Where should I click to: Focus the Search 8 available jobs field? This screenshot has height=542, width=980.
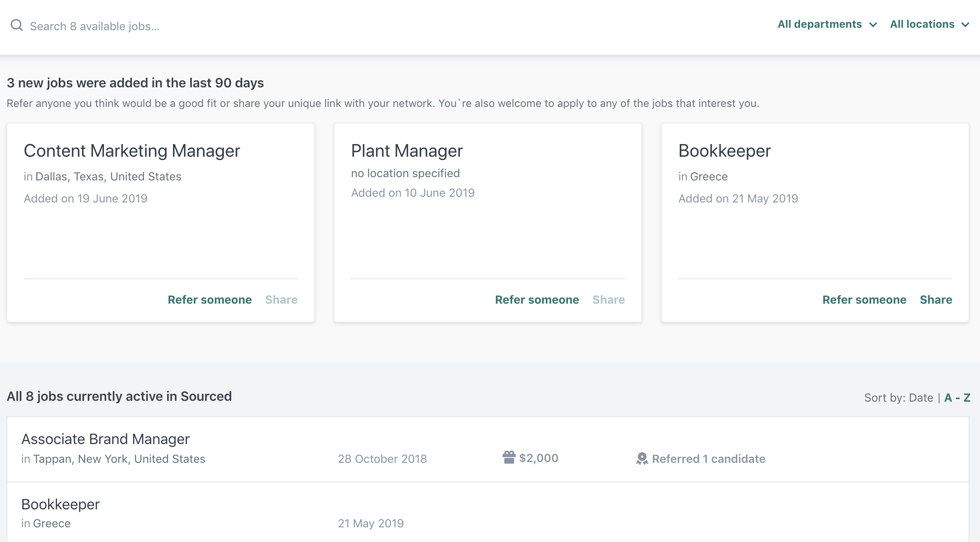(x=95, y=26)
